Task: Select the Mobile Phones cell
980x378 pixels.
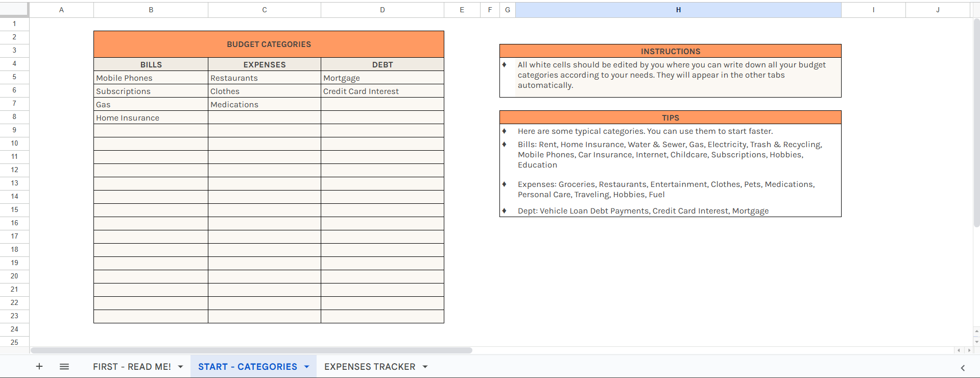Action: coord(151,78)
